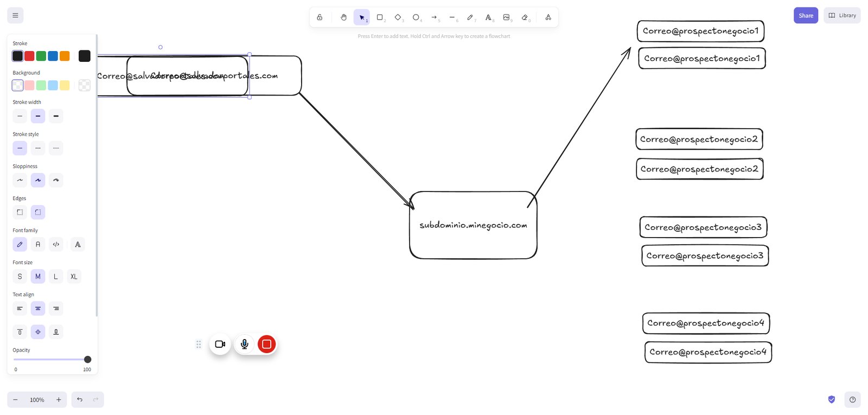Screen dimensions: 868x415
Task: Pick the Diamond shape tool
Action: pyautogui.click(x=398, y=17)
